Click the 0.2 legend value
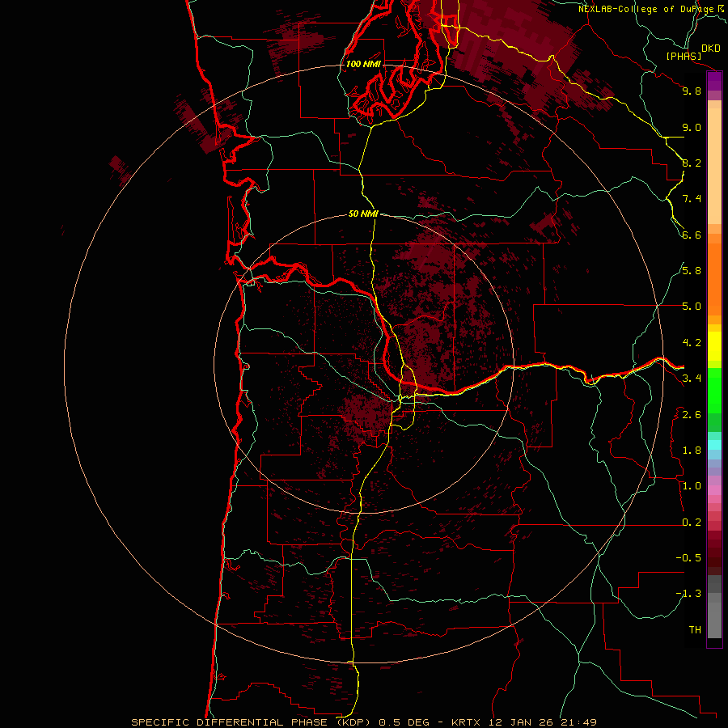Image resolution: width=728 pixels, height=728 pixels. pyautogui.click(x=692, y=523)
